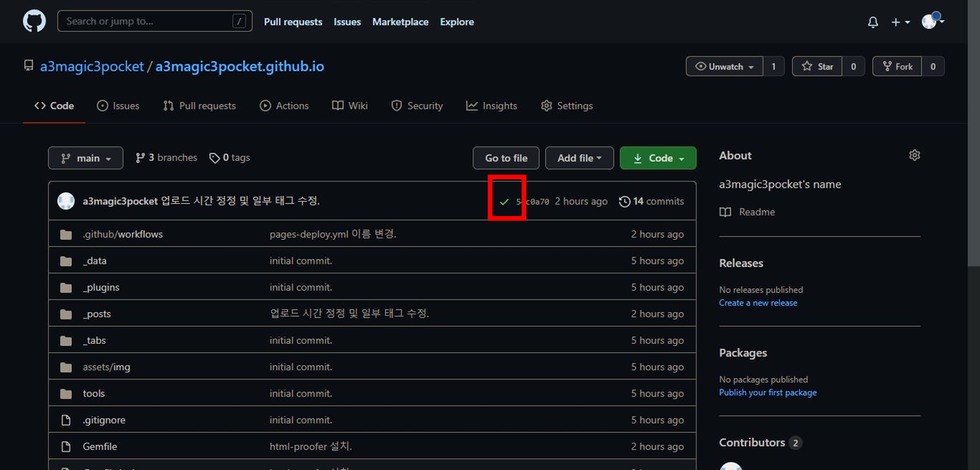
Task: Switch to the Insights tab
Action: [x=492, y=106]
